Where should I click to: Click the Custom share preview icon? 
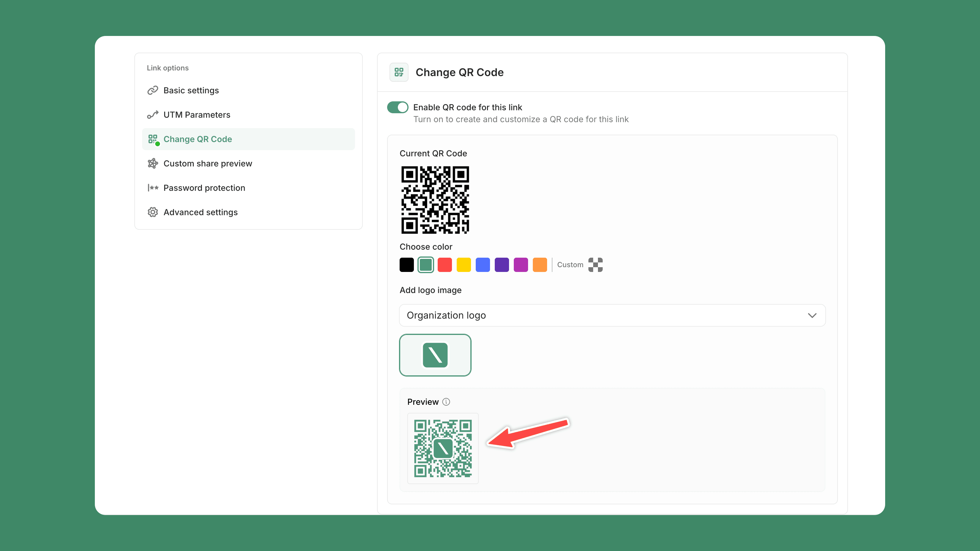153,163
